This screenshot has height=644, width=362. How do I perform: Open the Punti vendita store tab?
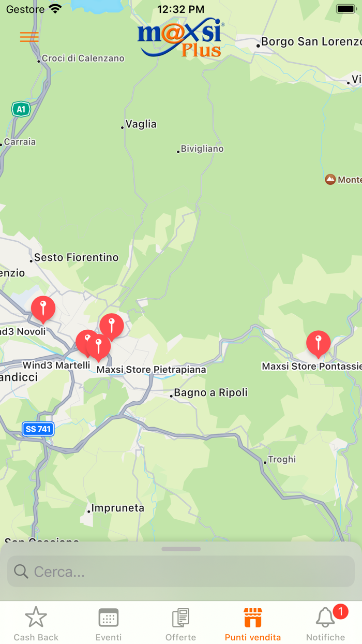click(x=253, y=623)
